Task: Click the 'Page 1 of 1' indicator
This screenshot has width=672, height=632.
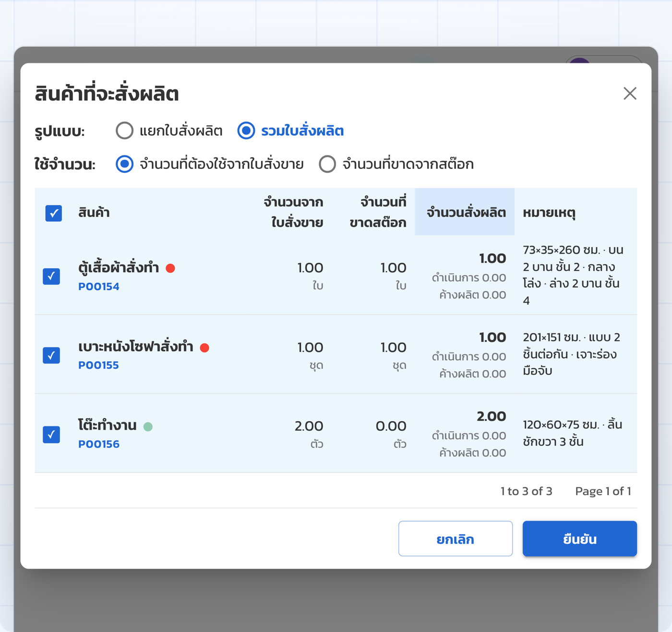Action: pyautogui.click(x=603, y=491)
